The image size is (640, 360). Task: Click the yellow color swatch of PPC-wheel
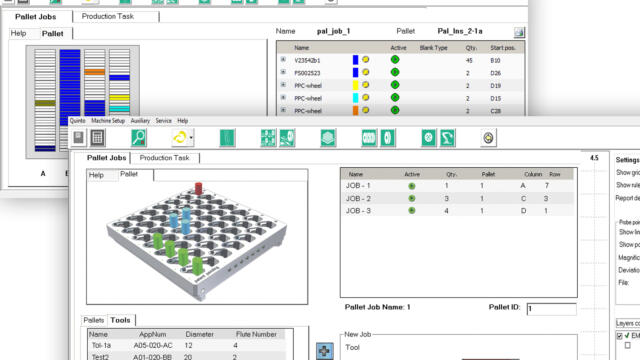click(x=356, y=85)
